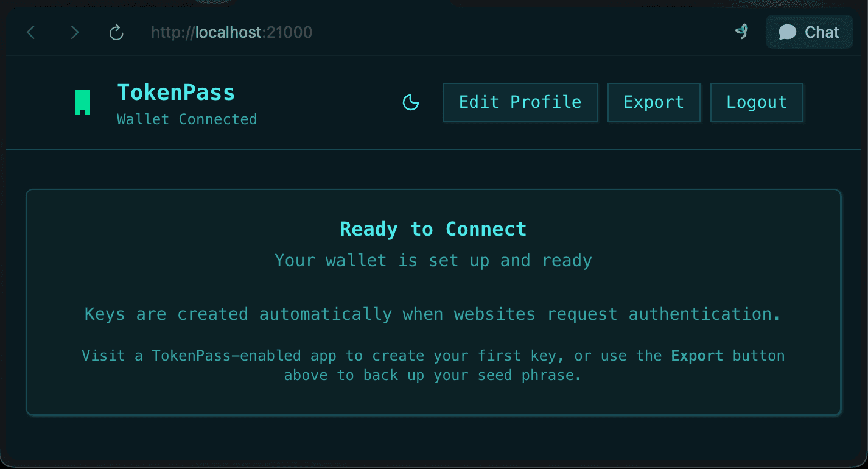The height and width of the screenshot is (469, 868).
Task: Click the TokenPass title text
Action: [x=175, y=91]
